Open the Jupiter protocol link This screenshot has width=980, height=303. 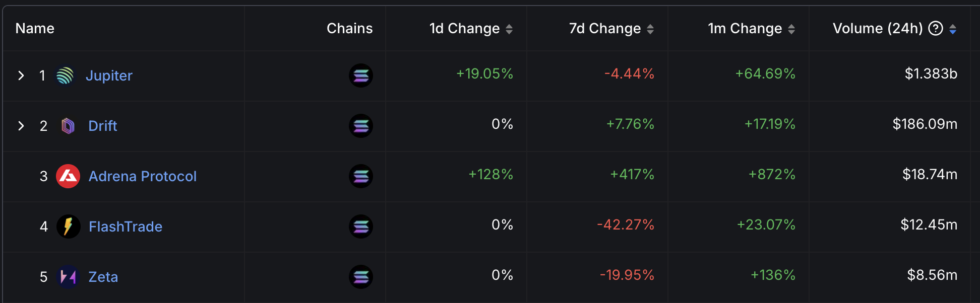(109, 75)
